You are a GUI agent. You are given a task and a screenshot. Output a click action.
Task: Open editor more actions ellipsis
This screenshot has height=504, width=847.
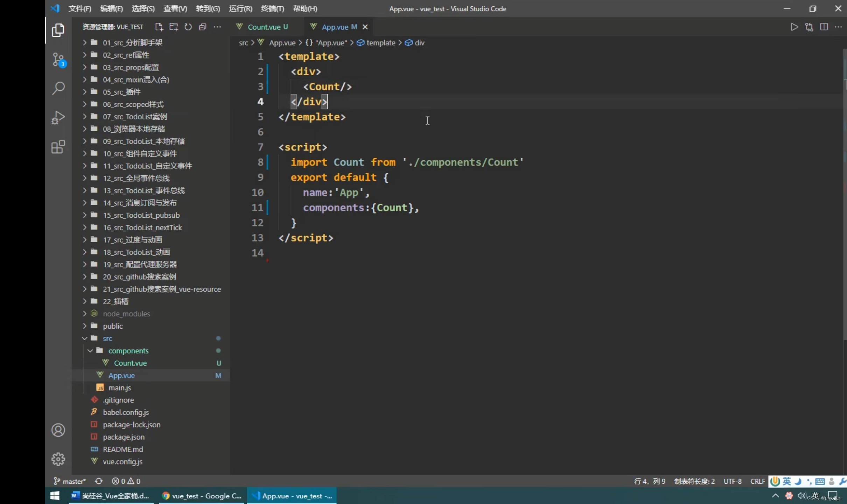(838, 27)
